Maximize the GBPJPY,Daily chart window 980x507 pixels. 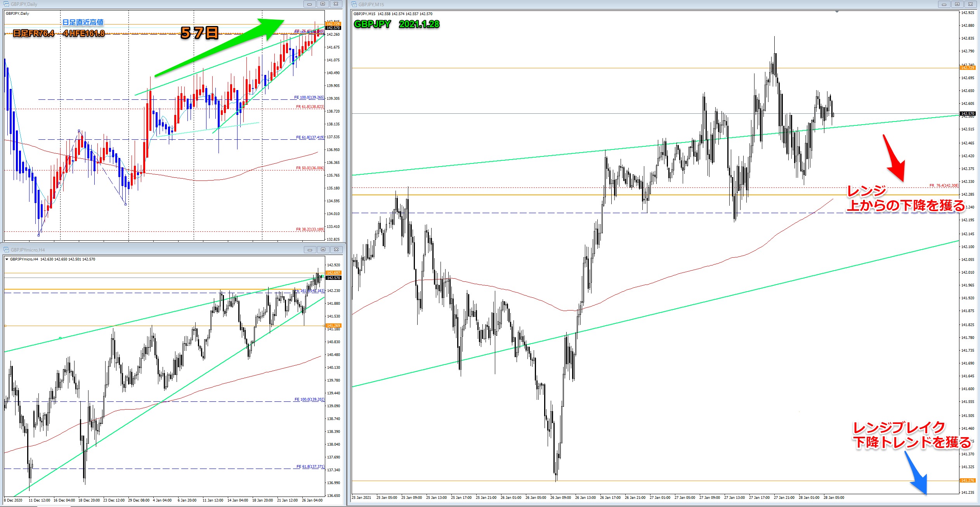pos(323,4)
